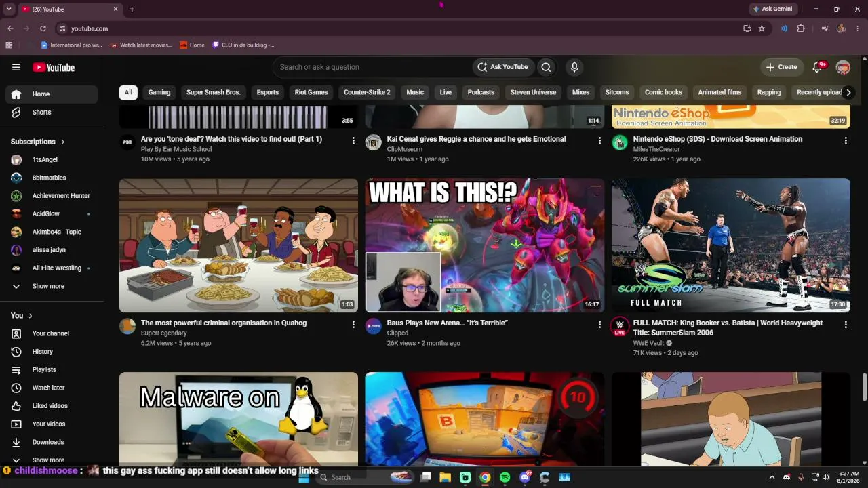Open Watch later in the sidebar
This screenshot has height=488, width=868.
[x=52, y=388]
